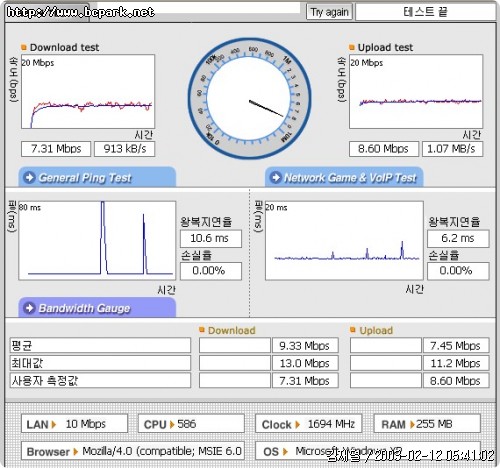Click the 7.31 Mbps download result field
The image size is (500, 468).
[x=56, y=149]
